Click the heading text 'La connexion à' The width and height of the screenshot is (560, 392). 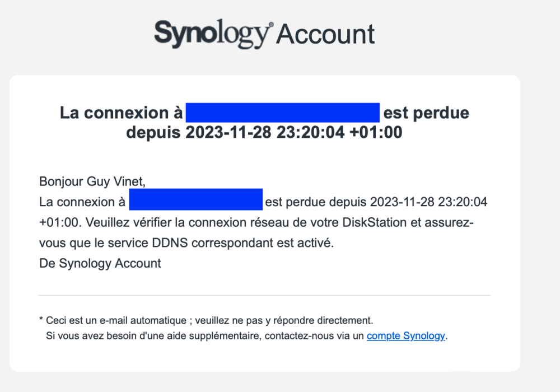point(121,113)
